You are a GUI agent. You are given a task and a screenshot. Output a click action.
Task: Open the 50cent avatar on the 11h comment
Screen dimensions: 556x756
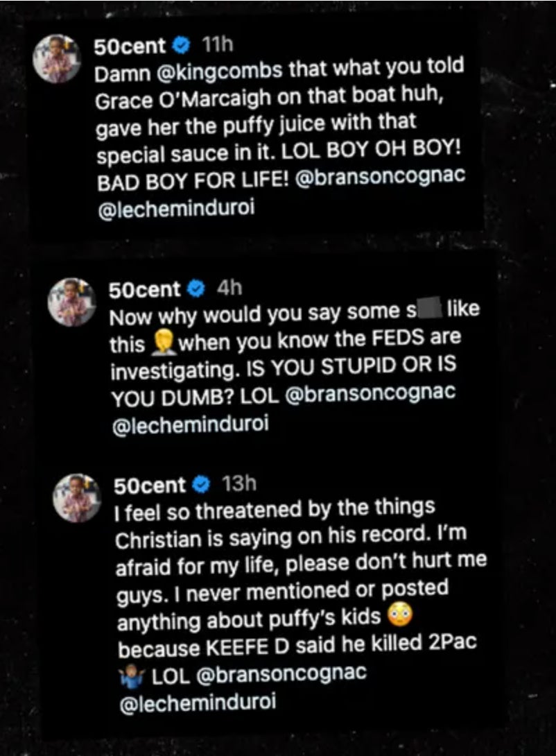[58, 59]
